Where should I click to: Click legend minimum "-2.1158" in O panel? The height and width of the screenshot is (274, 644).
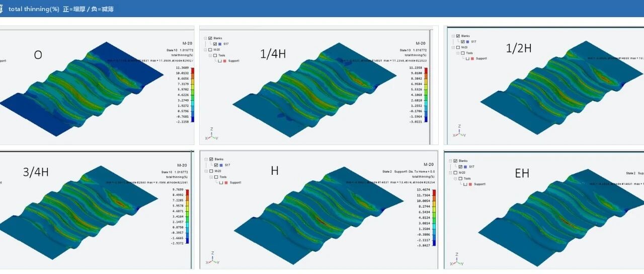click(x=182, y=121)
